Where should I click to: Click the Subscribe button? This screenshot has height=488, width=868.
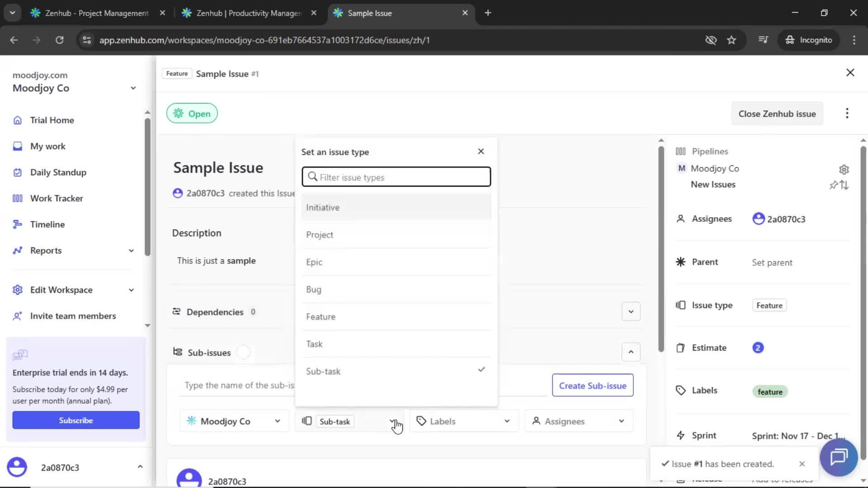pyautogui.click(x=75, y=420)
